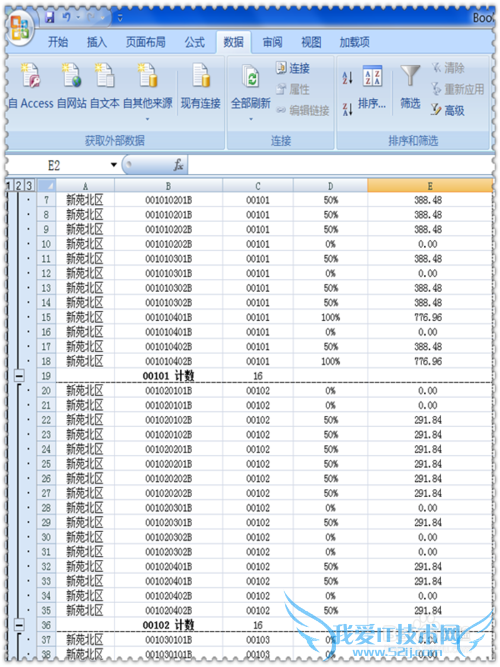The height and width of the screenshot is (667, 500).
Task: Open the 公式 Formulas tab
Action: pos(194,42)
